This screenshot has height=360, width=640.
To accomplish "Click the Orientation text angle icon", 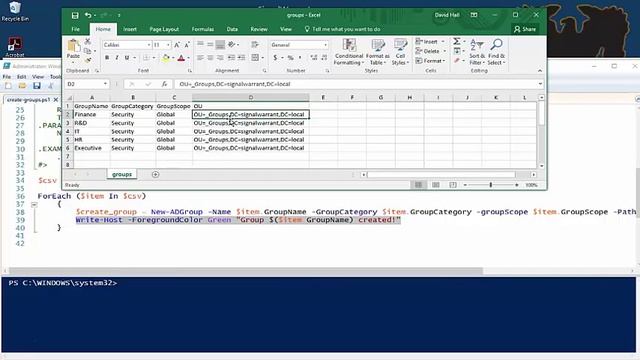I will pyautogui.click(x=232, y=44).
